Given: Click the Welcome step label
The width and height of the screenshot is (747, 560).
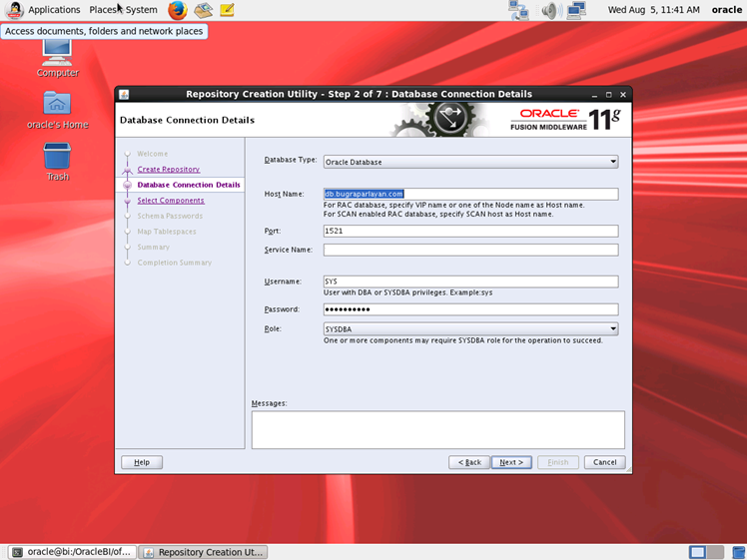Looking at the screenshot, I should point(153,154).
